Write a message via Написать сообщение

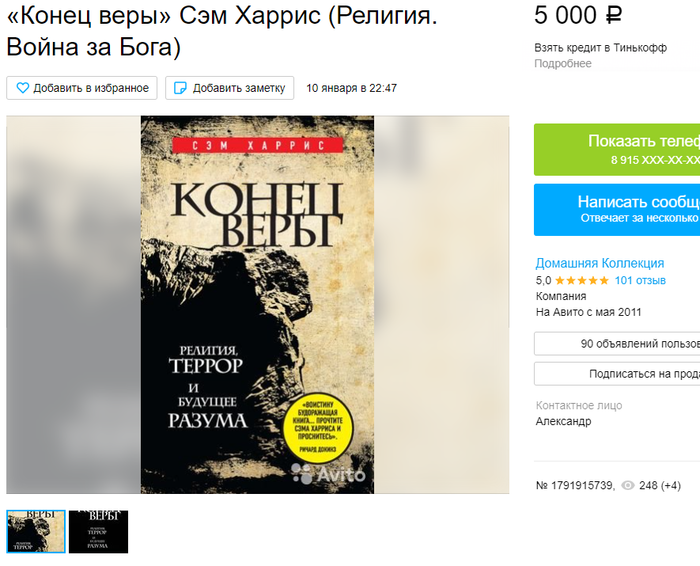[x=617, y=210]
